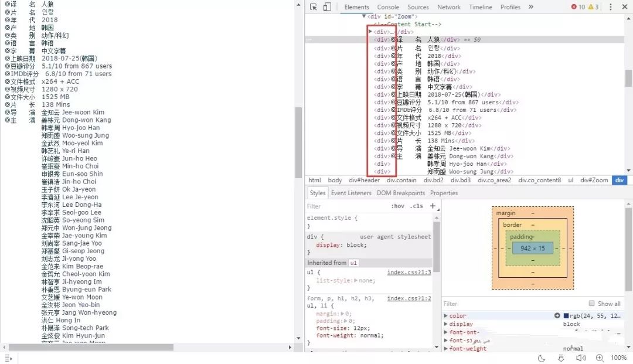Screen dimensions: 633x364
Task: Click the ul inherited-from link
Action: [x=353, y=263]
